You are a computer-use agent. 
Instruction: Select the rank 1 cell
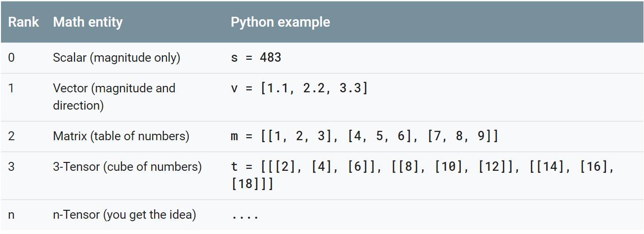tap(11, 88)
